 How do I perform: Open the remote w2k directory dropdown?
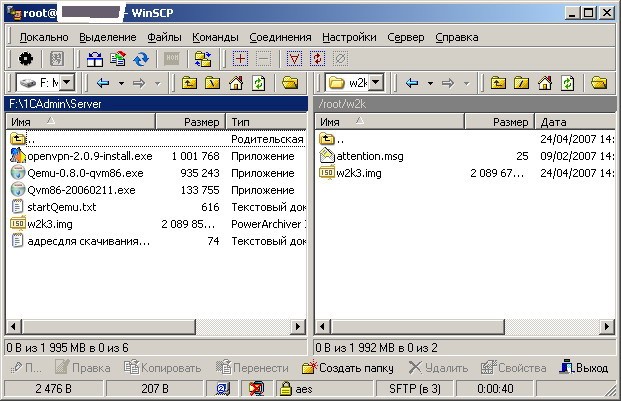pyautogui.click(x=376, y=83)
